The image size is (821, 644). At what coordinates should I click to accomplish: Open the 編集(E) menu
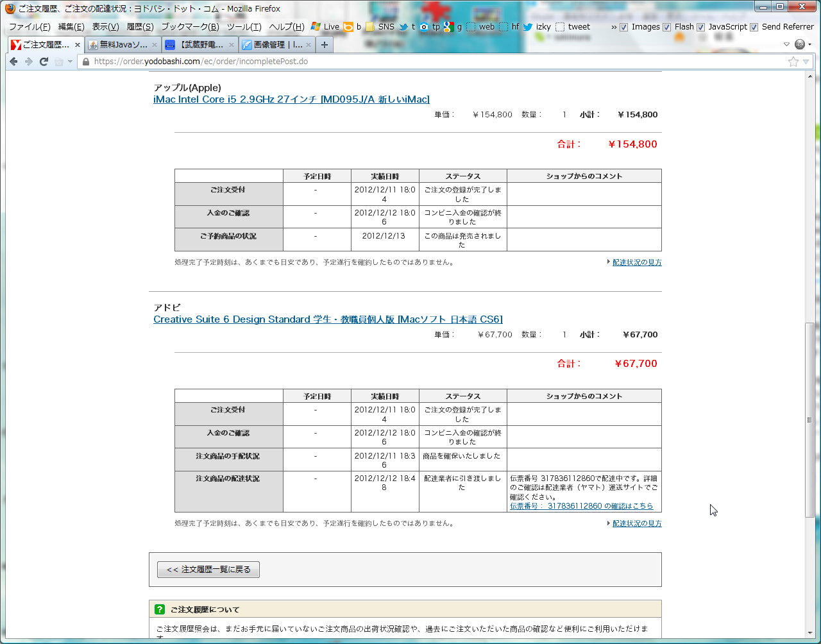coord(71,27)
